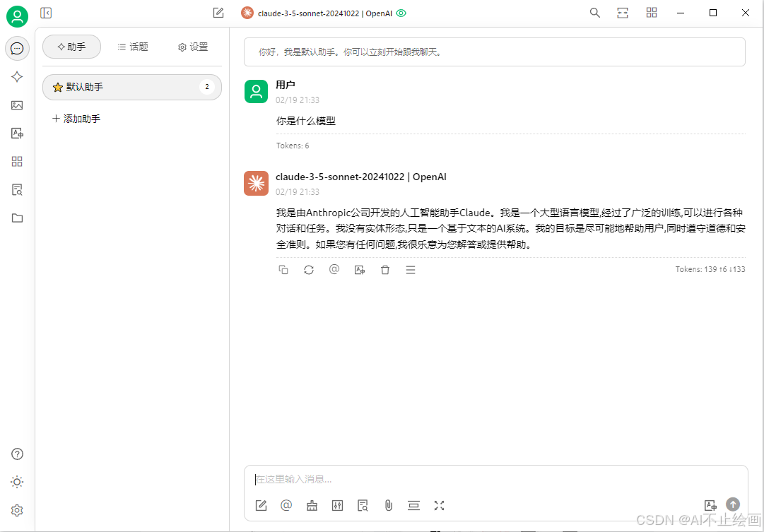Click the Claude model avatar in the reply
764x532 pixels.
click(256, 183)
